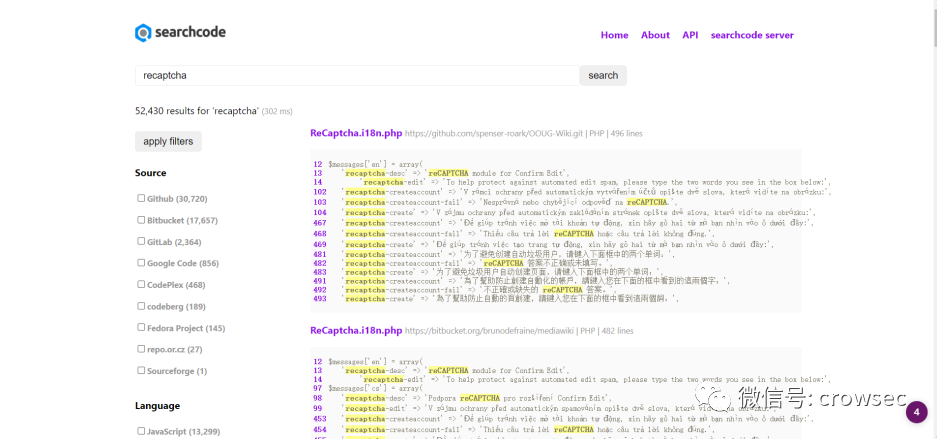Select the Sourceforge source filter

pyautogui.click(x=142, y=370)
